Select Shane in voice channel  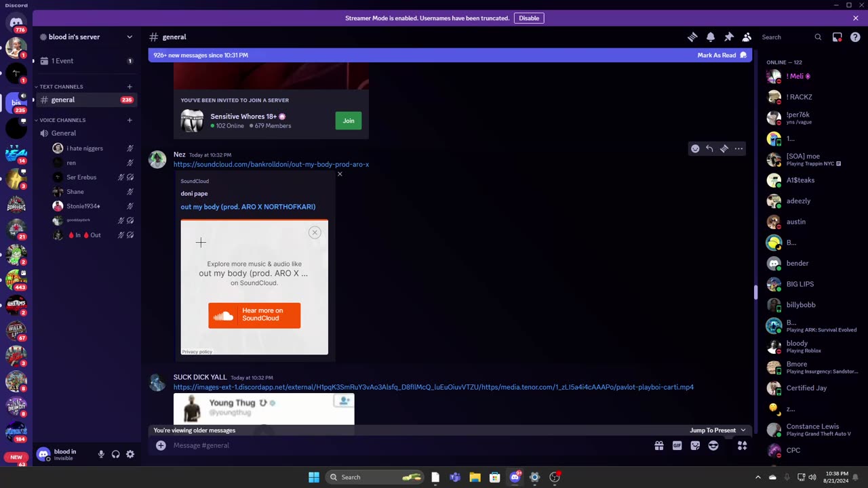[75, 192]
